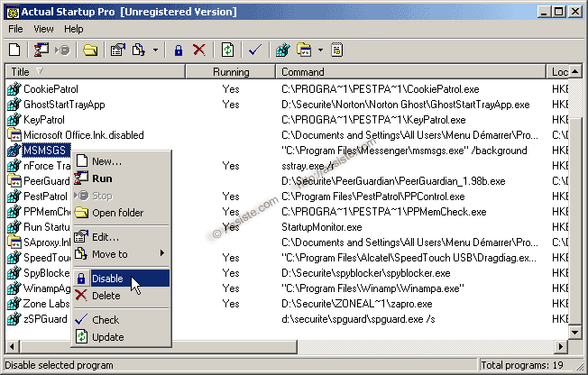Click the vertical scrollbar up arrow
Viewport: 588px width, 375px height.
pos(574,71)
